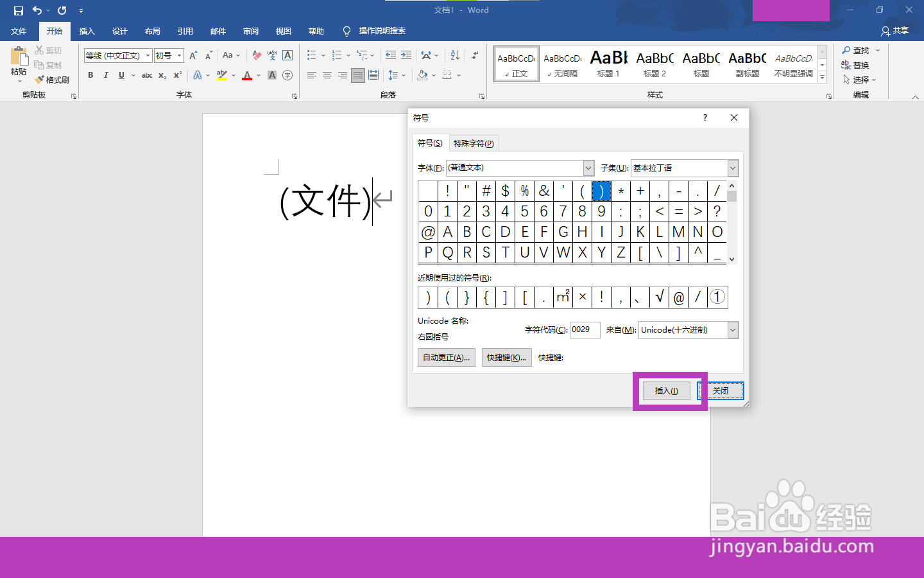Open the Layout ribbon tab
Screen dimensions: 924x578
[152, 31]
